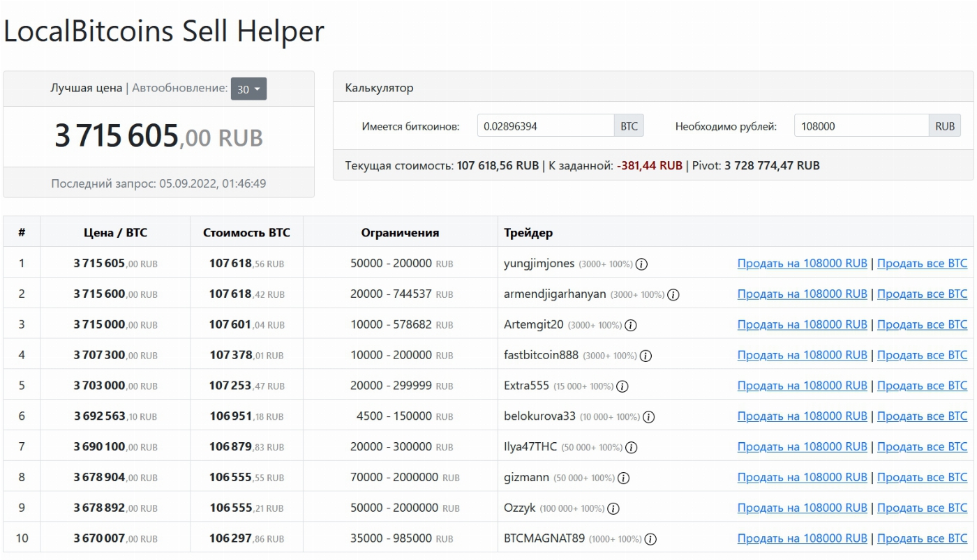Open the auto-refresh interval dropdown set to 30
Screen dimensions: 977x560
[248, 89]
